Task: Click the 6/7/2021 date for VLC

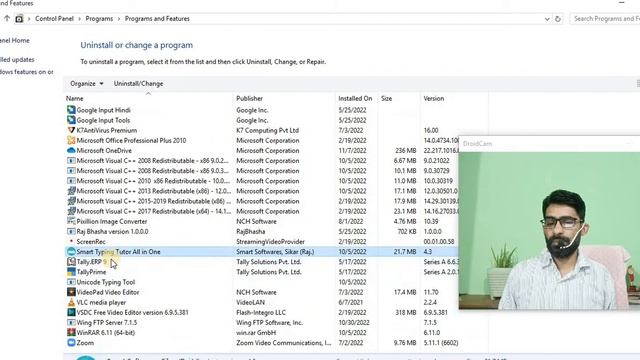Action: click(351, 302)
